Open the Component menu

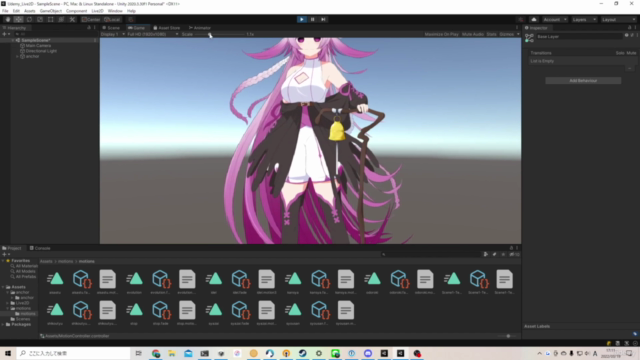[x=76, y=11]
